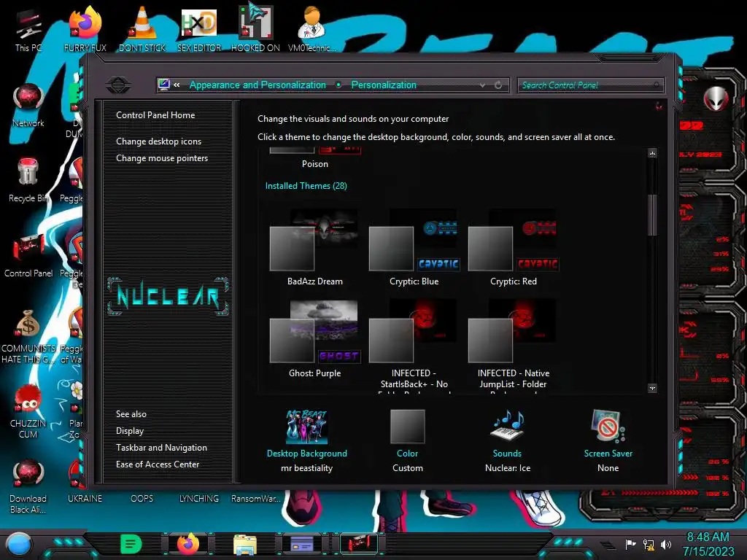Select INFECTED StartIsBack+ theme
Screen dimensions: 747x560
point(414,345)
